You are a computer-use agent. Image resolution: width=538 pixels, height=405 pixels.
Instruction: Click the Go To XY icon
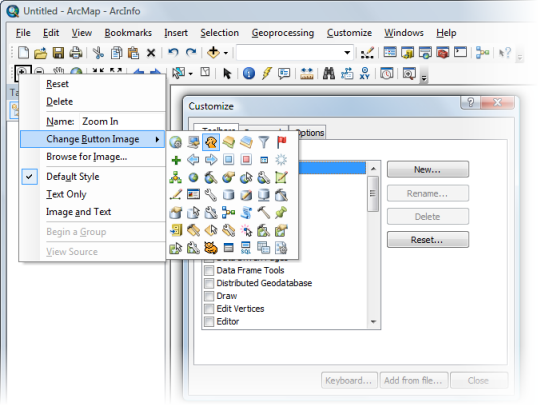tap(364, 73)
